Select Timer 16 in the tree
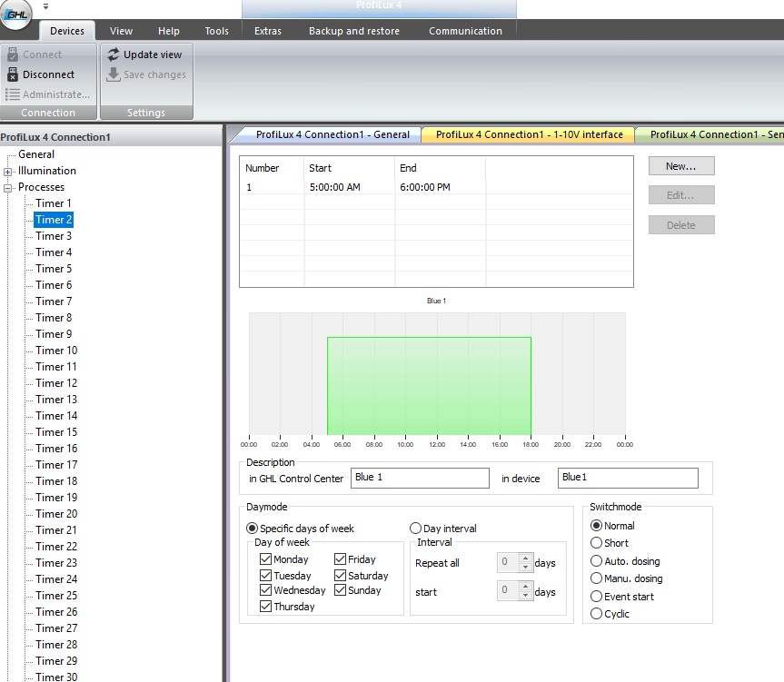 [x=56, y=449]
